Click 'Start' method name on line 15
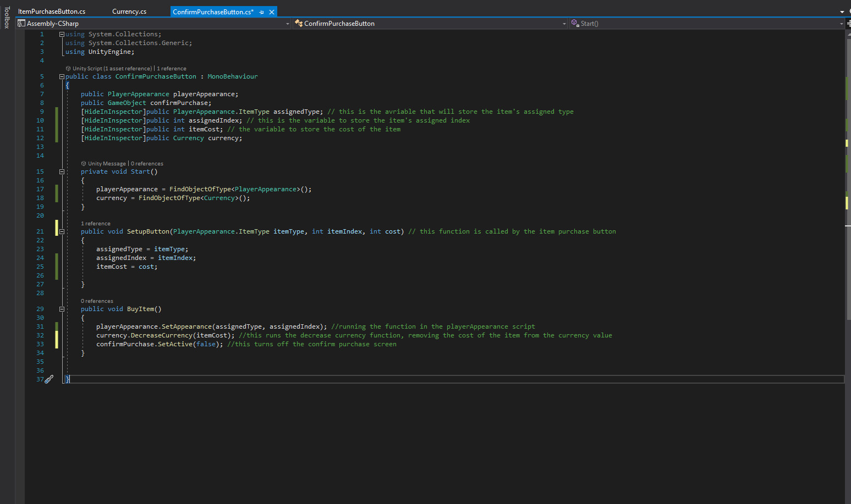 [140, 171]
